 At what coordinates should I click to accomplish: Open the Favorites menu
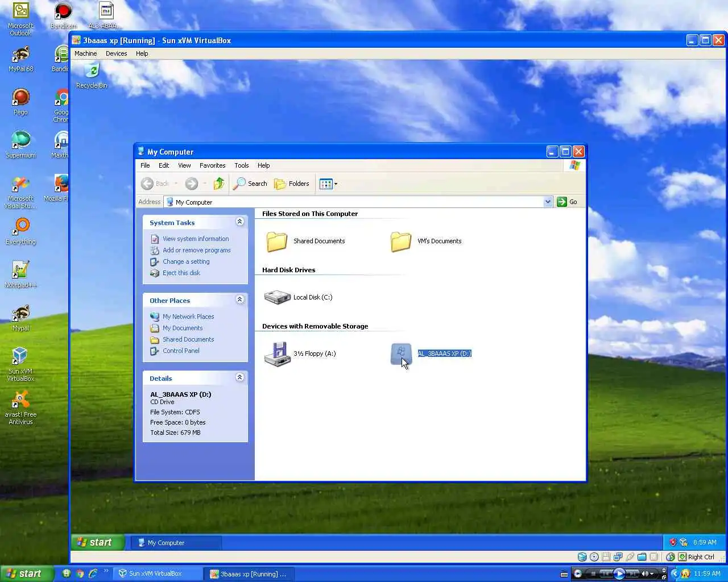pyautogui.click(x=212, y=165)
